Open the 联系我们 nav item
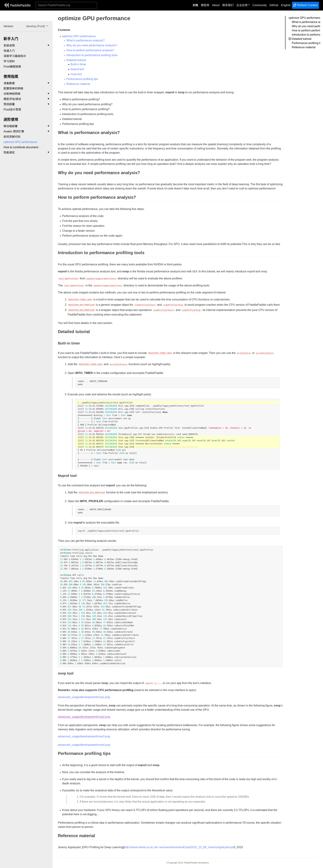The image size is (323, 868). (228, 5)
